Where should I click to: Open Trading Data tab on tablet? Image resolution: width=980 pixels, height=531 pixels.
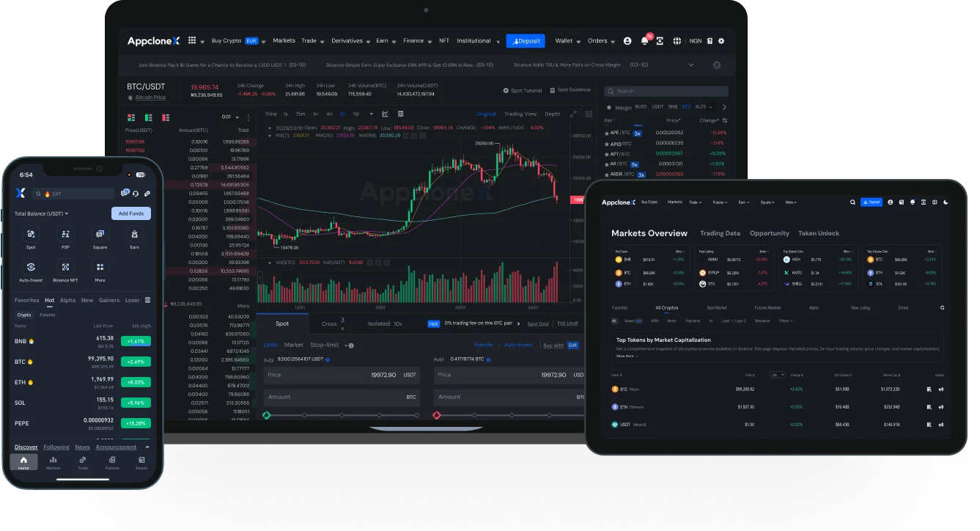pos(720,233)
